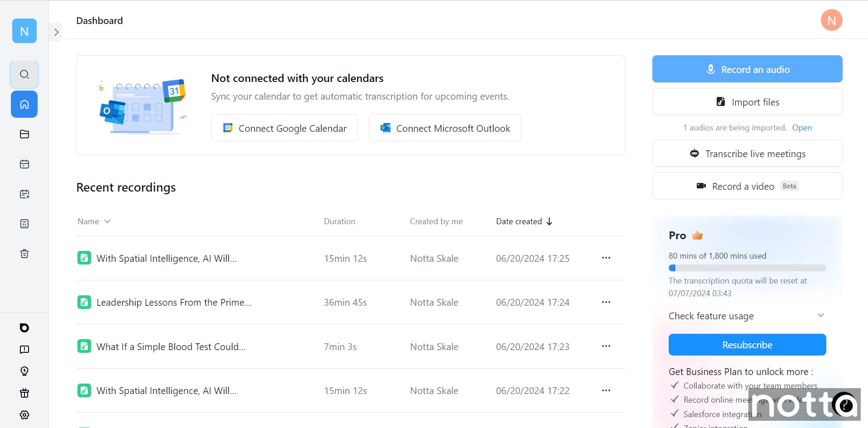Click the 7min 3s duration cell

click(340, 347)
